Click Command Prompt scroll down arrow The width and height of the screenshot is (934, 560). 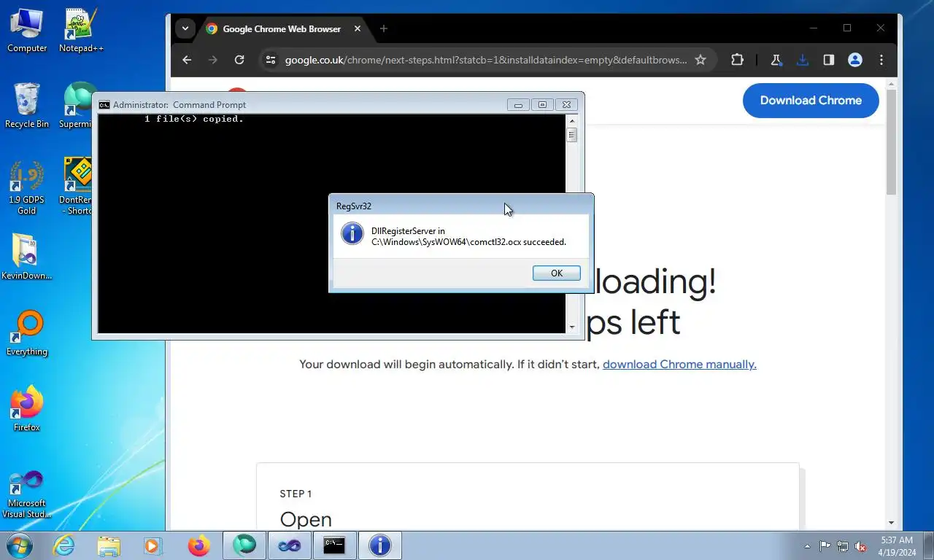[572, 328]
